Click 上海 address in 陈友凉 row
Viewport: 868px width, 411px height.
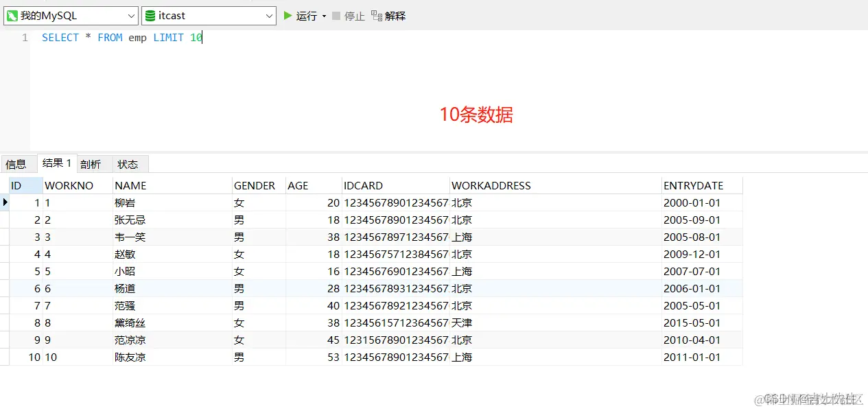pyautogui.click(x=556, y=357)
